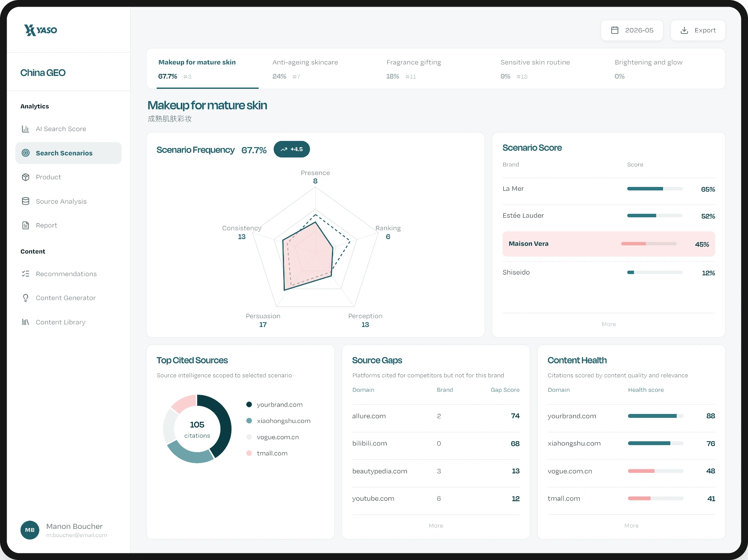
Task: Click More in Source Gaps card
Action: (436, 526)
